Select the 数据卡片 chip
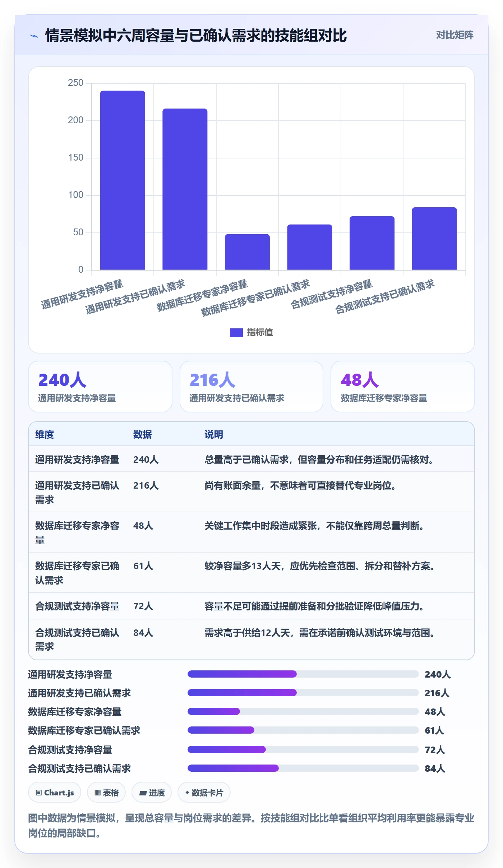This screenshot has height=868, width=503. (204, 792)
